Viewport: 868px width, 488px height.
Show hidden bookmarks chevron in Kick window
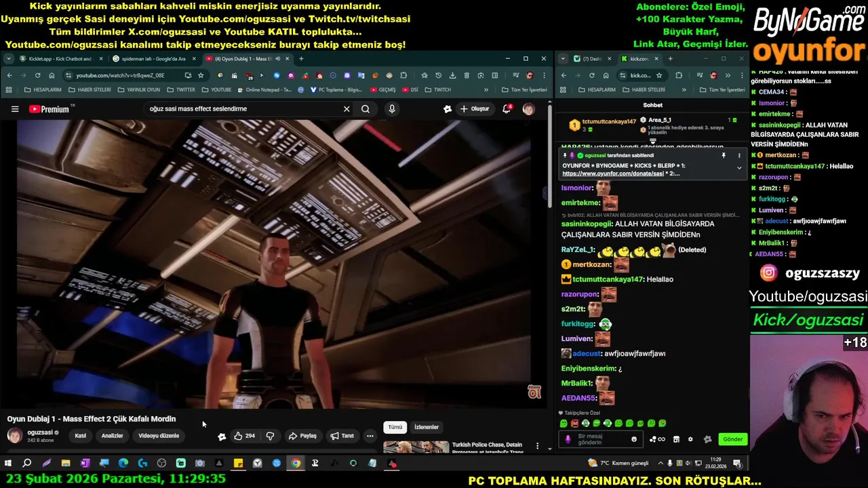(x=685, y=89)
